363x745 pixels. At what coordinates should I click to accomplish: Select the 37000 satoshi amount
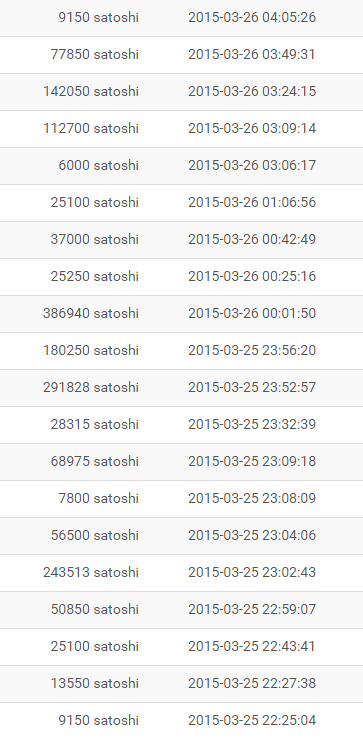pyautogui.click(x=95, y=239)
